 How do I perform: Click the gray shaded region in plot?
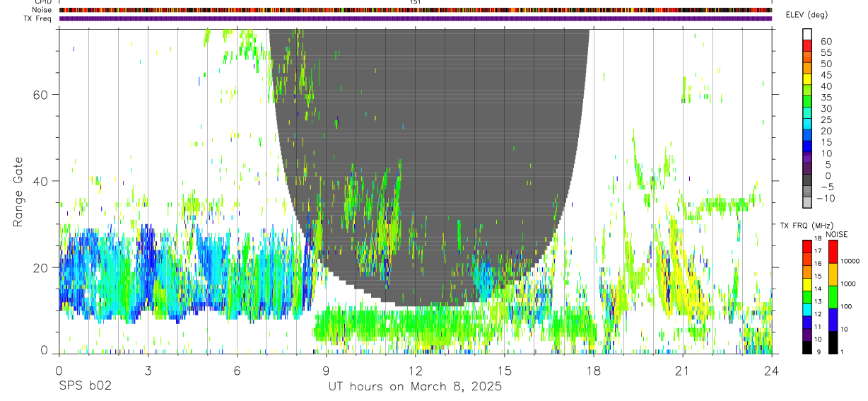(431, 141)
